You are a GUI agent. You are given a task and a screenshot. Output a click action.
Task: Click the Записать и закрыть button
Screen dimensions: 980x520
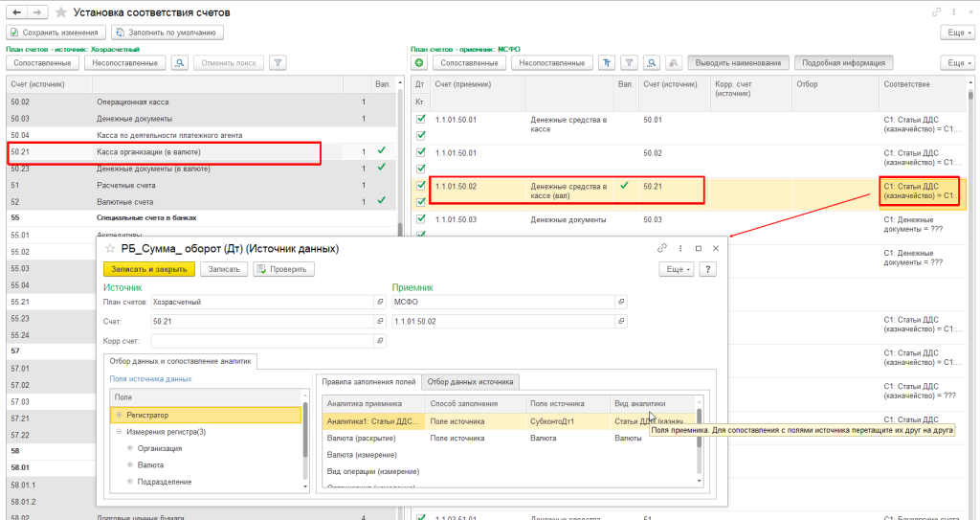(148, 269)
